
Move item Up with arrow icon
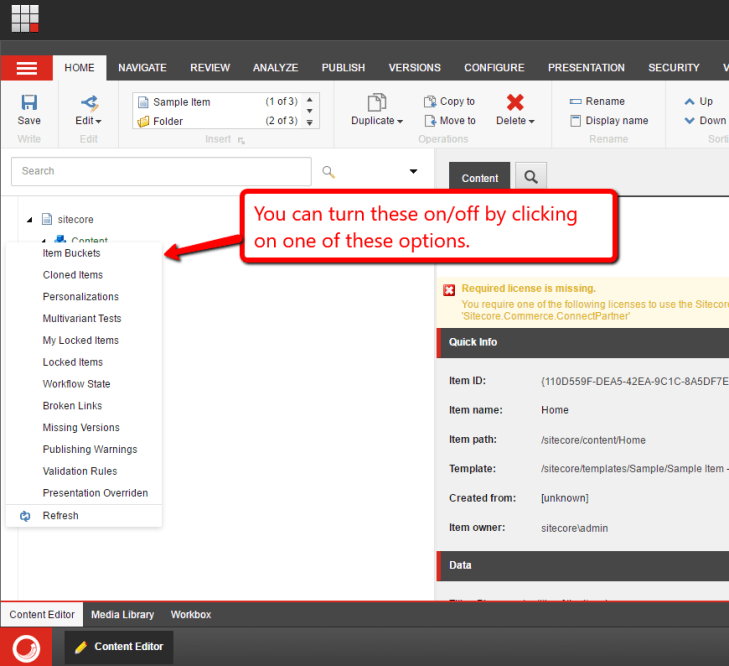pyautogui.click(x=689, y=101)
